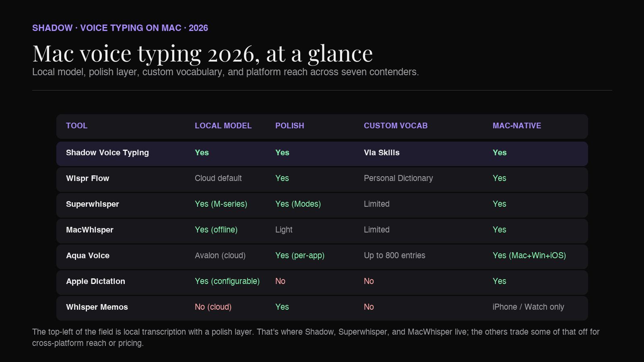Click Apple Dictation's Custom Vocab 'No'
The width and height of the screenshot is (644, 362).
pyautogui.click(x=369, y=282)
